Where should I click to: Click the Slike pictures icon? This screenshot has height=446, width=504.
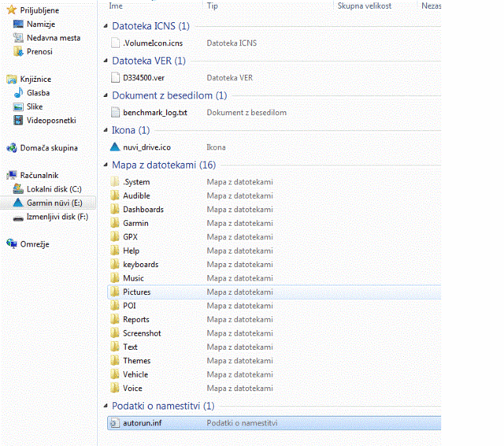click(x=18, y=106)
